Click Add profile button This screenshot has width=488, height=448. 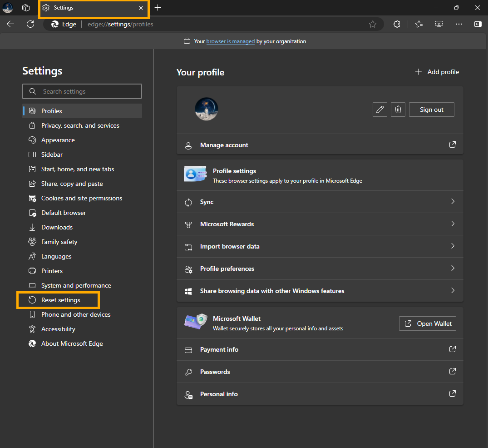point(437,72)
